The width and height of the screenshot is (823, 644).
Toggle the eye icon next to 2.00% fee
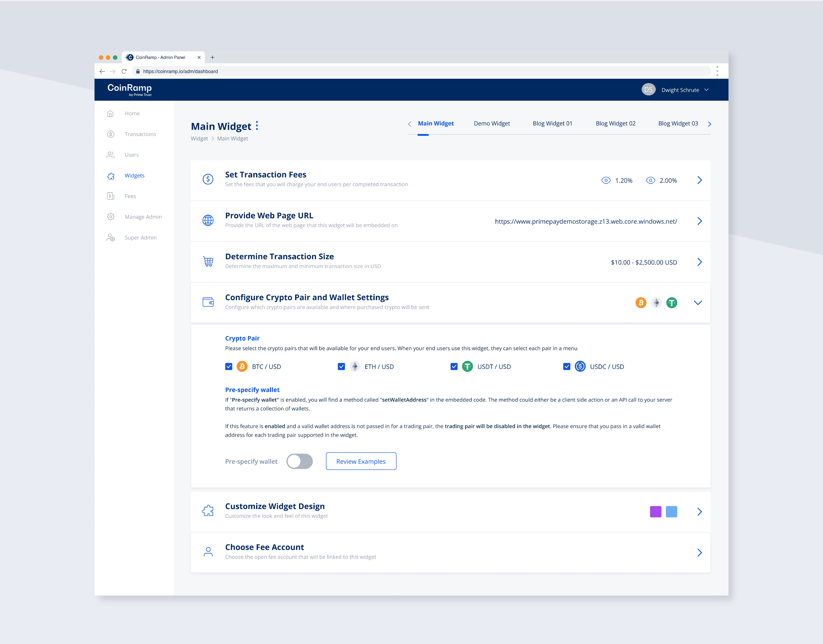point(651,181)
